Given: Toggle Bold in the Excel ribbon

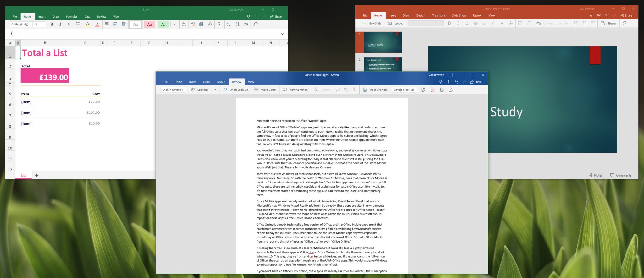Looking at the screenshot, I should 52,24.
